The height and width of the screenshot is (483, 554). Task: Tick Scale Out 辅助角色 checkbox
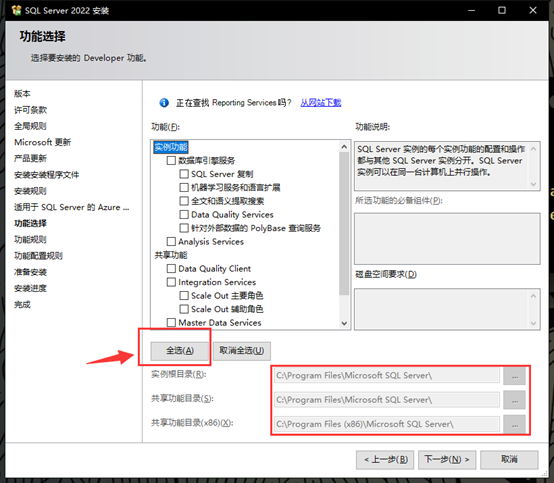(x=184, y=309)
